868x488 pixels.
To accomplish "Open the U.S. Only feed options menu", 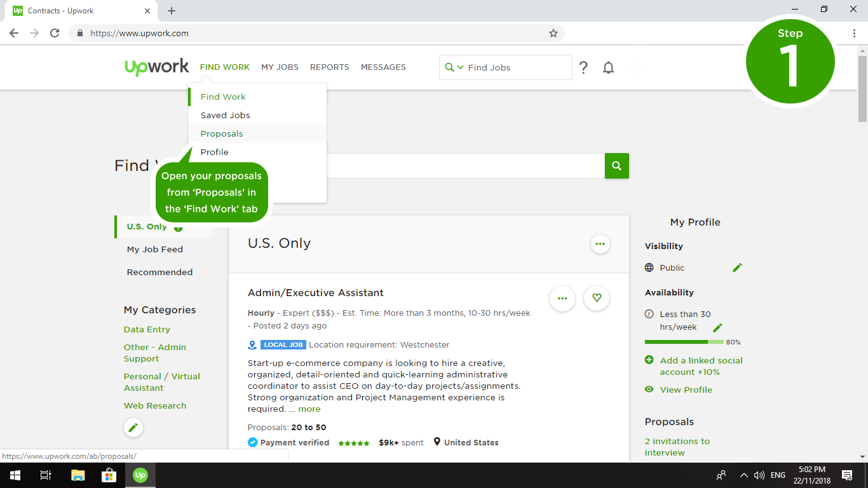I will click(x=600, y=244).
